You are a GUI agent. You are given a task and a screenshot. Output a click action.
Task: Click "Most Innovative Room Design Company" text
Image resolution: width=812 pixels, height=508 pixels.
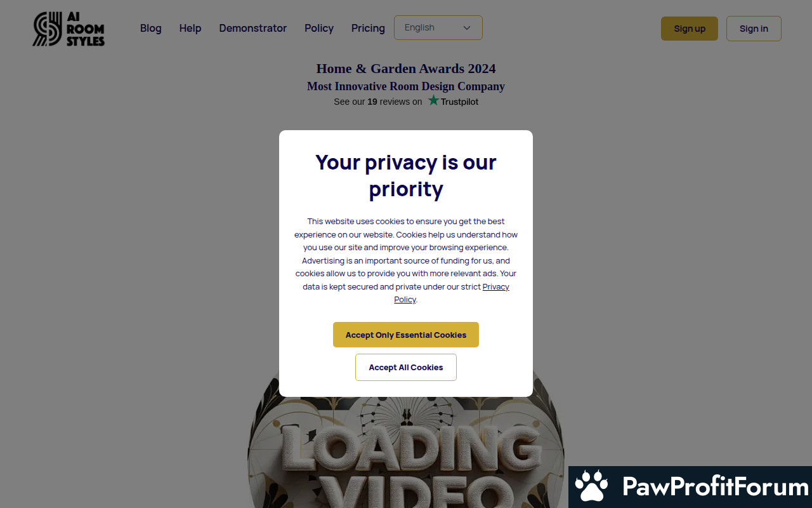tap(406, 86)
